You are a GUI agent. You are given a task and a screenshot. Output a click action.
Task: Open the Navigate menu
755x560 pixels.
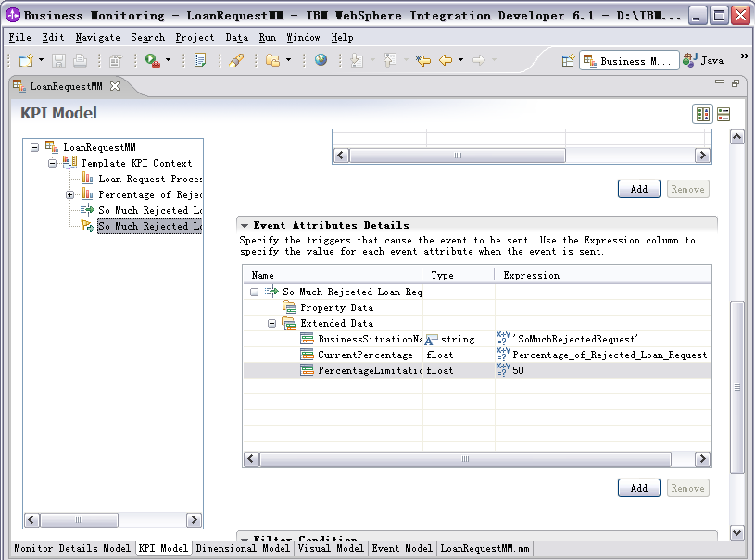98,38
